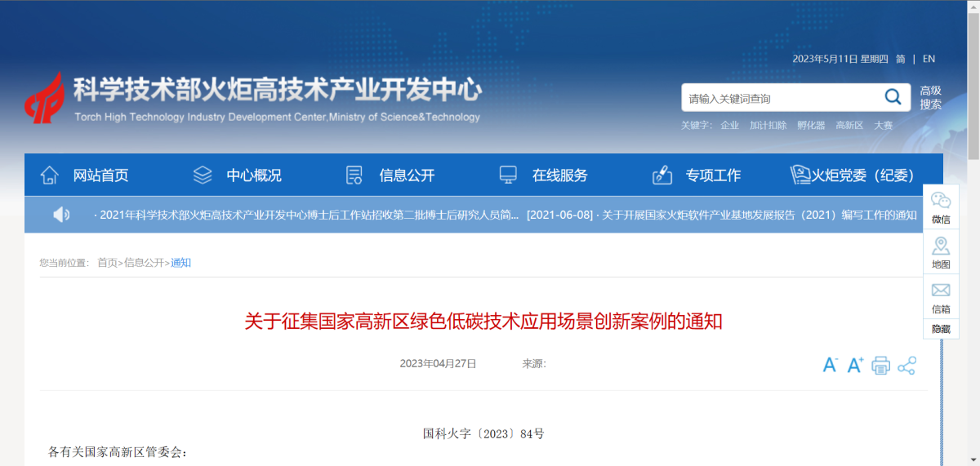Switch to simplified Chinese (简)
This screenshot has height=466, width=980.
(x=900, y=59)
